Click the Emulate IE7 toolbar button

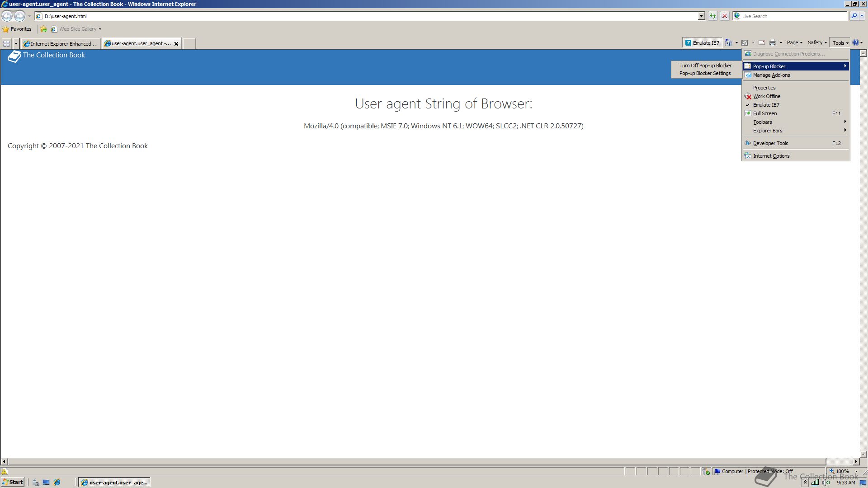point(702,43)
